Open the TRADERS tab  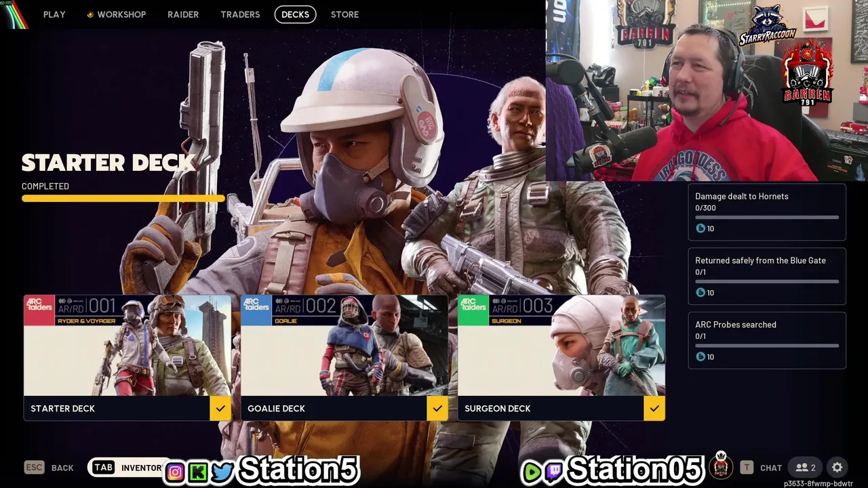tap(240, 14)
